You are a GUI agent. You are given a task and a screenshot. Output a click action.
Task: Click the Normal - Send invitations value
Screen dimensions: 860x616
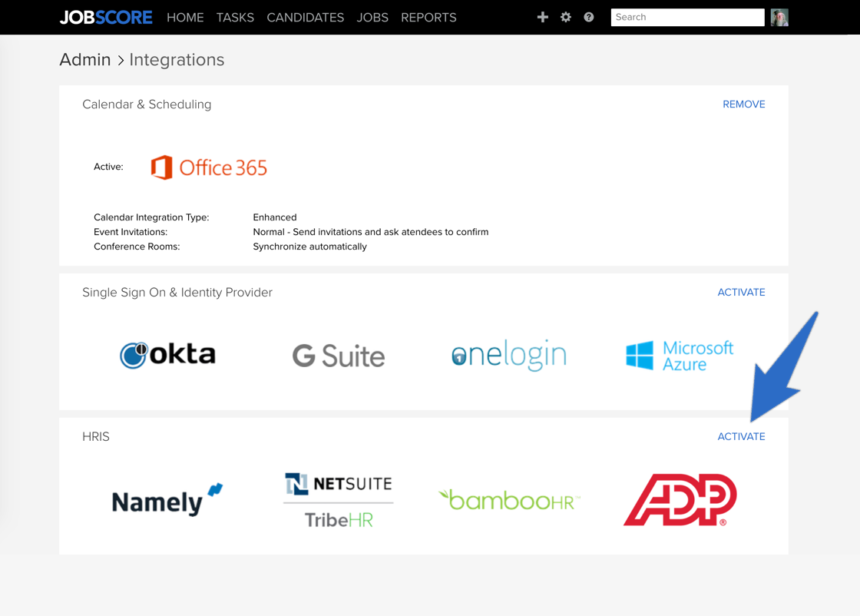pos(371,232)
